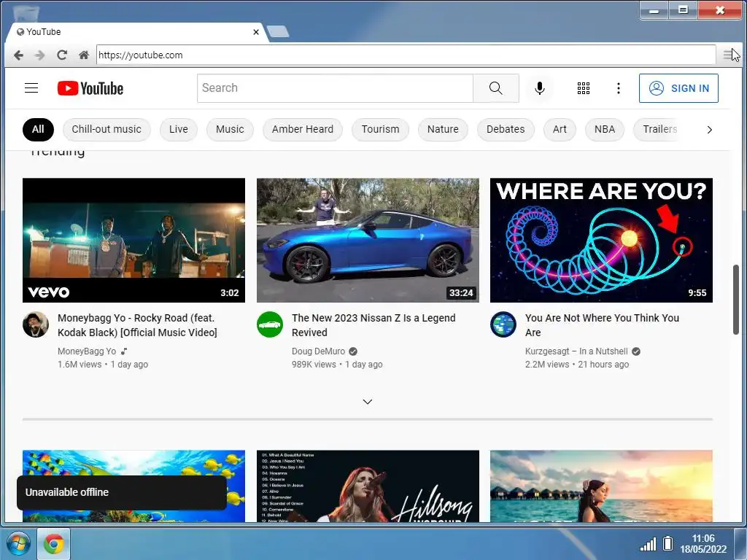
Task: Click Moneybagg Yo Rocky Road video title
Action: pyautogui.click(x=137, y=325)
